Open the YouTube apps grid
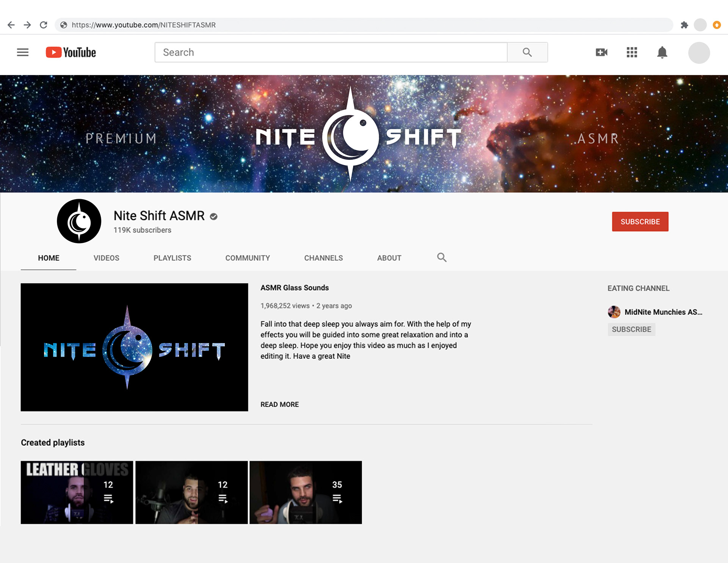Image resolution: width=728 pixels, height=563 pixels. (632, 52)
